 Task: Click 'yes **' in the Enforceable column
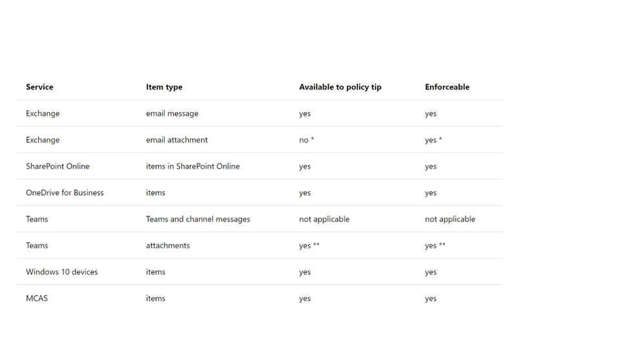point(435,245)
